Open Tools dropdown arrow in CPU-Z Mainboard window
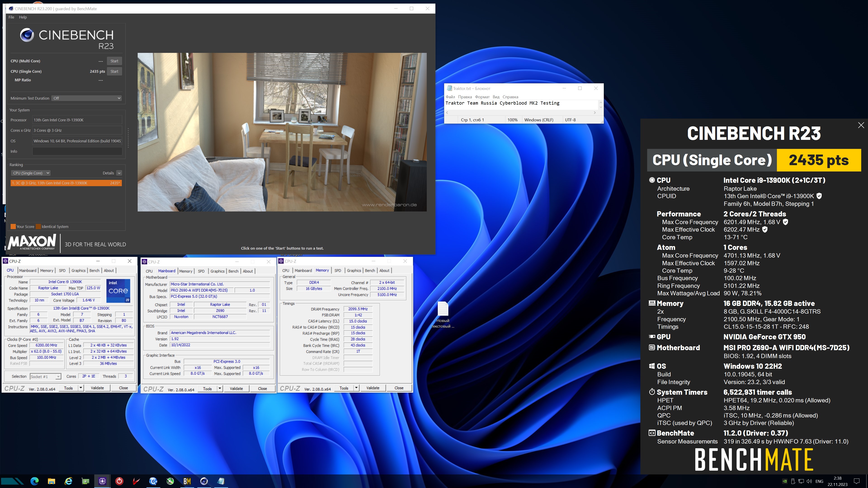The height and width of the screenshot is (488, 868). click(220, 389)
